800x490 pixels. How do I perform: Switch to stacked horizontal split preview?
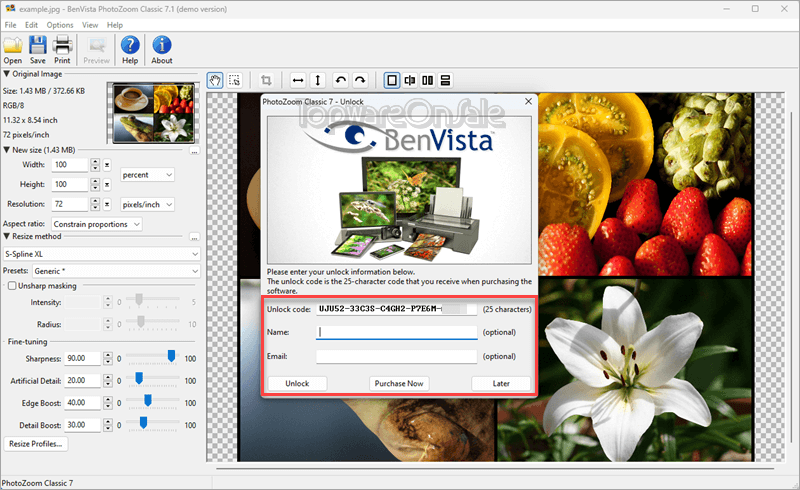click(x=445, y=80)
